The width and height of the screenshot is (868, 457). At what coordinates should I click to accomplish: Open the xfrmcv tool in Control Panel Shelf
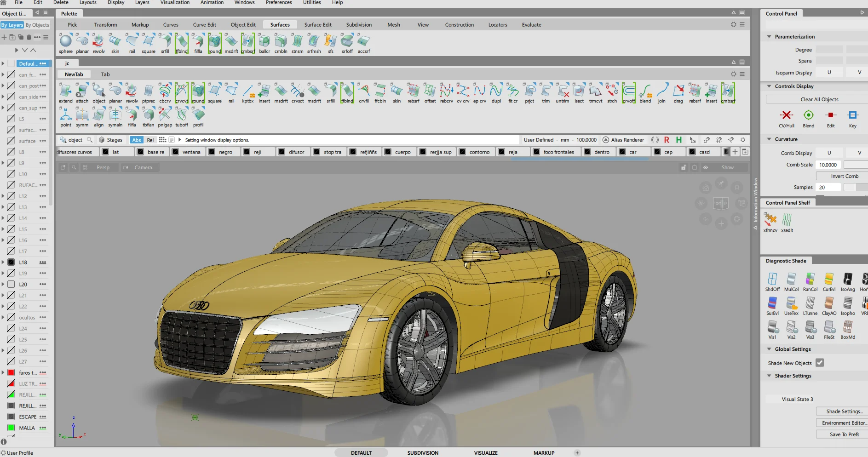[770, 223]
